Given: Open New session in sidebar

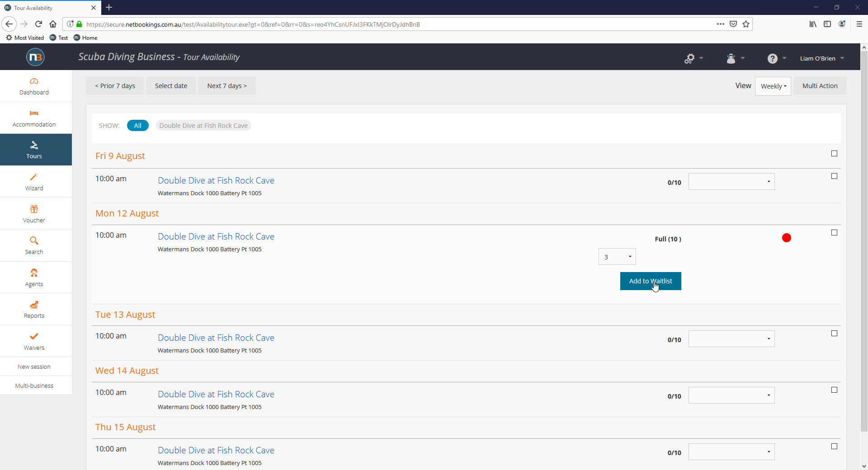Looking at the screenshot, I should click(x=34, y=367).
